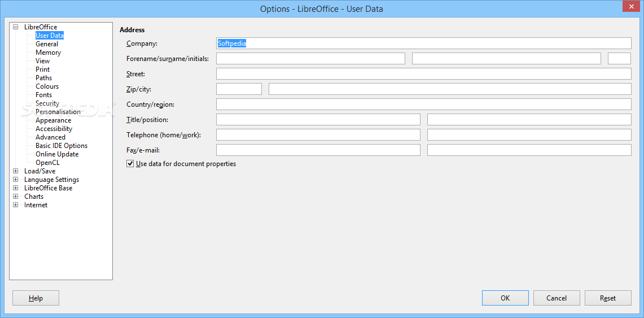Click the home Telephone input field
The image size is (644, 318).
(x=318, y=135)
